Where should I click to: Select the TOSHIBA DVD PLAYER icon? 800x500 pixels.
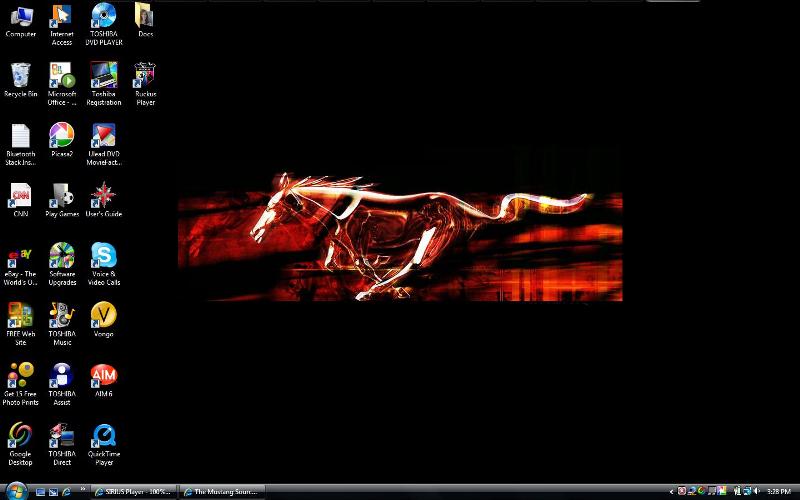coord(103,16)
